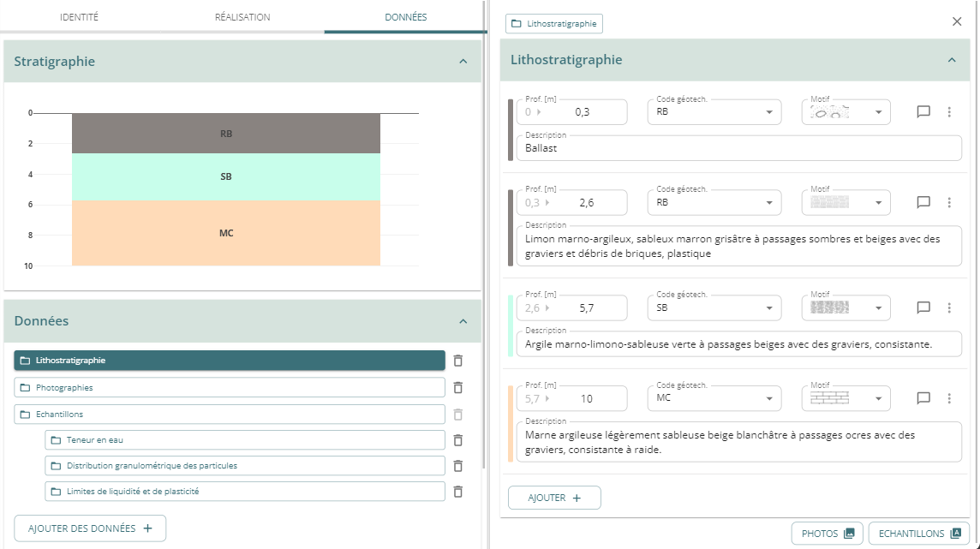The height and width of the screenshot is (549, 980).
Task: Open the Photos button
Action: pyautogui.click(x=827, y=534)
